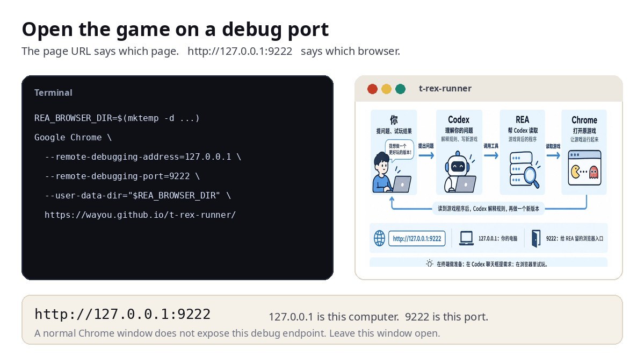This screenshot has height=363, width=644.
Task: Click the --remote-debugging-address=127.0.0.1 line
Action: [143, 156]
